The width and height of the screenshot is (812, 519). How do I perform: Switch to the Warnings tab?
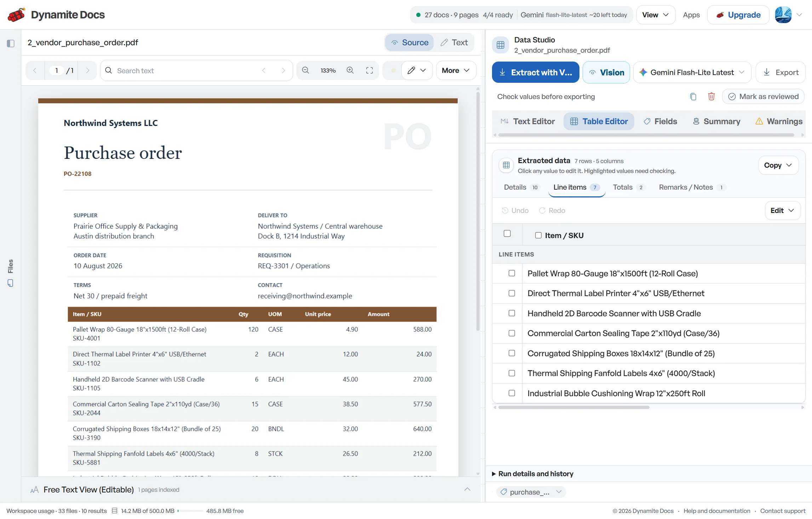pyautogui.click(x=779, y=121)
